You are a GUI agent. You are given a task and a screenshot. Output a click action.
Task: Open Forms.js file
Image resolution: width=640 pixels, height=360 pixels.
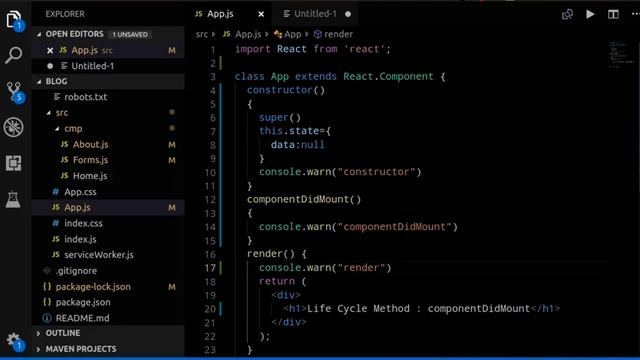90,160
